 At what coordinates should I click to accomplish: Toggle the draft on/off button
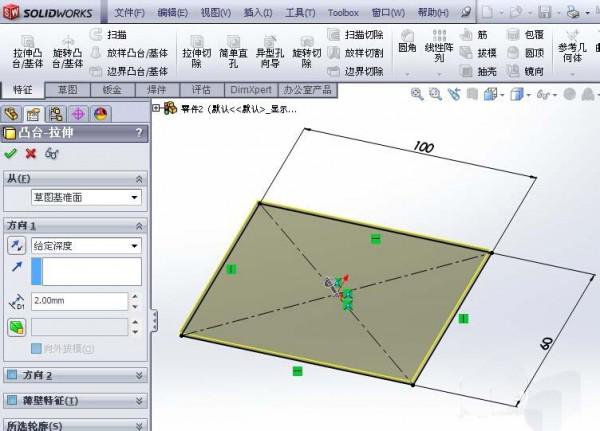pyautogui.click(x=16, y=327)
